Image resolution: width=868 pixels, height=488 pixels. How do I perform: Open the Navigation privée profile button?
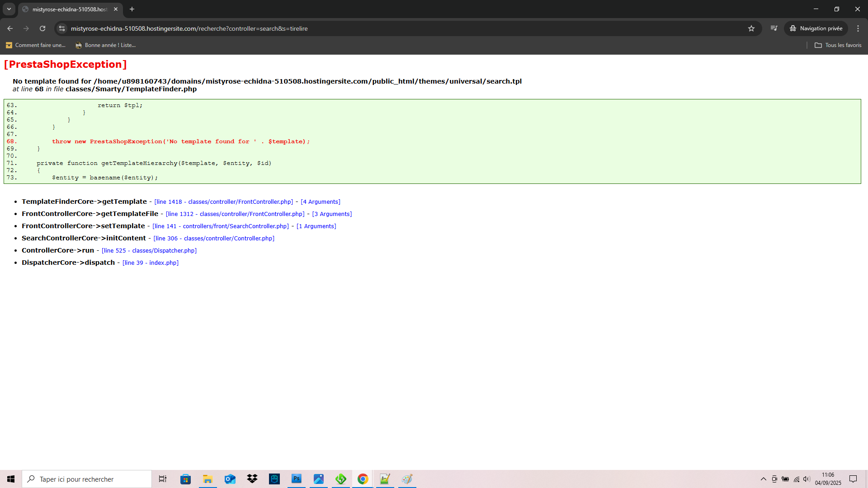(x=816, y=28)
